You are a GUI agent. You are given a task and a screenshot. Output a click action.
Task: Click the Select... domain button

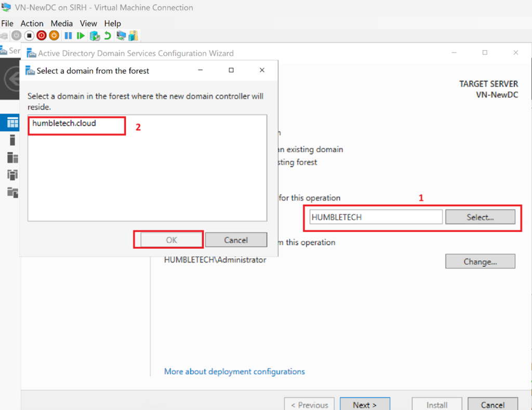pyautogui.click(x=480, y=217)
